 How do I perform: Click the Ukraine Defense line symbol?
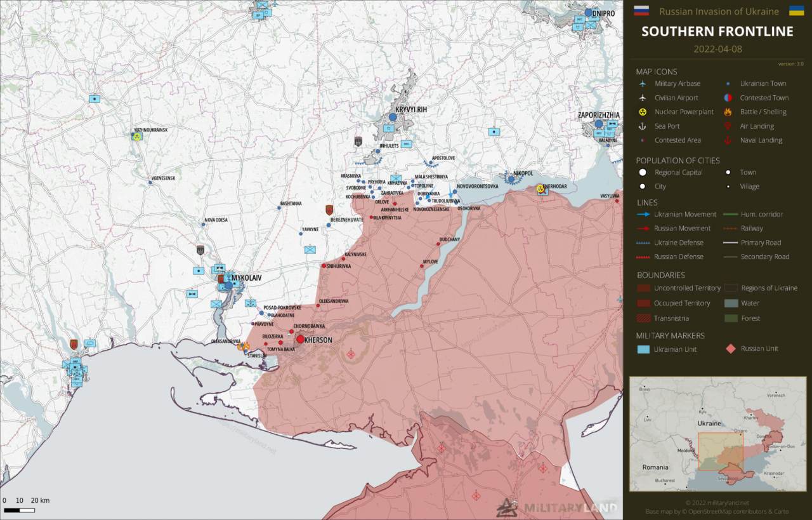tap(643, 243)
